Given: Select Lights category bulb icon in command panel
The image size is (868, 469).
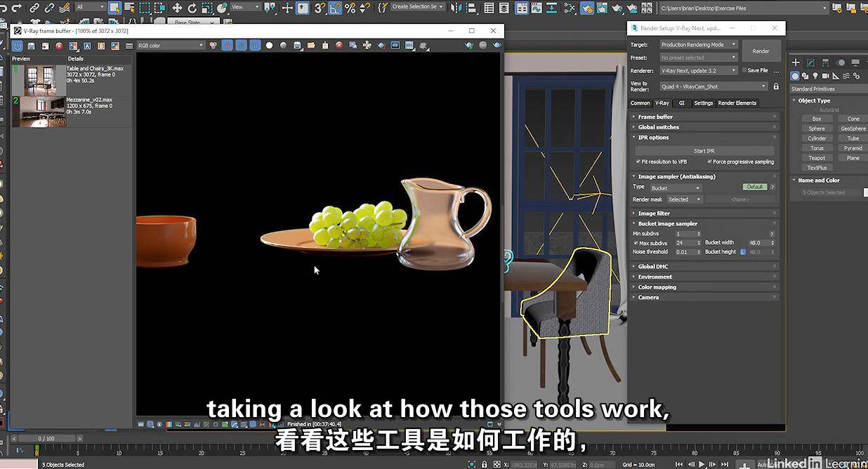Looking at the screenshot, I should (815, 76).
